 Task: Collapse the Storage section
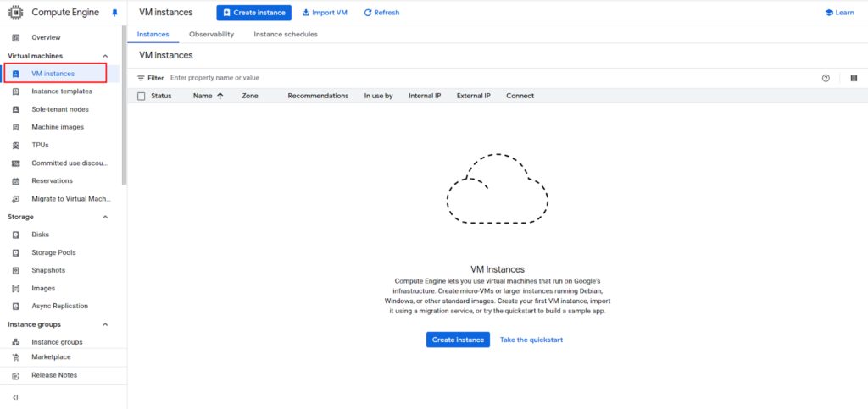pyautogui.click(x=105, y=218)
